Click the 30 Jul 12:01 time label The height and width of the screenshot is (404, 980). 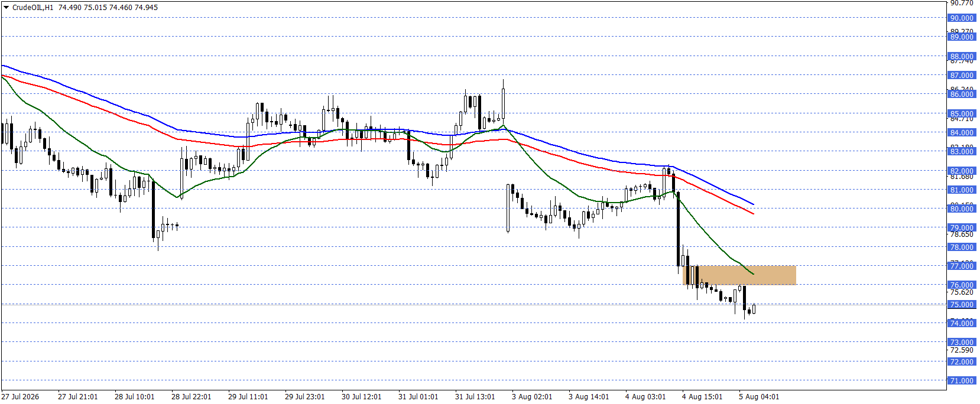[x=362, y=397]
